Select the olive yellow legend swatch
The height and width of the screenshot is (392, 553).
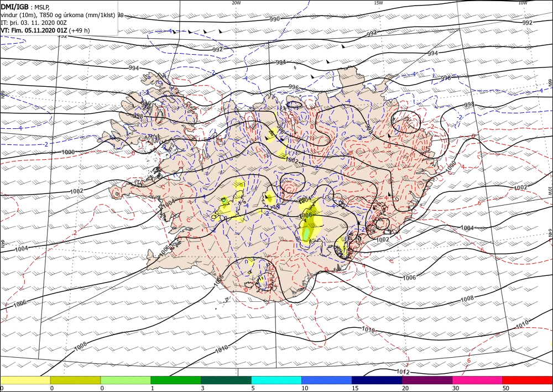(x=75, y=380)
